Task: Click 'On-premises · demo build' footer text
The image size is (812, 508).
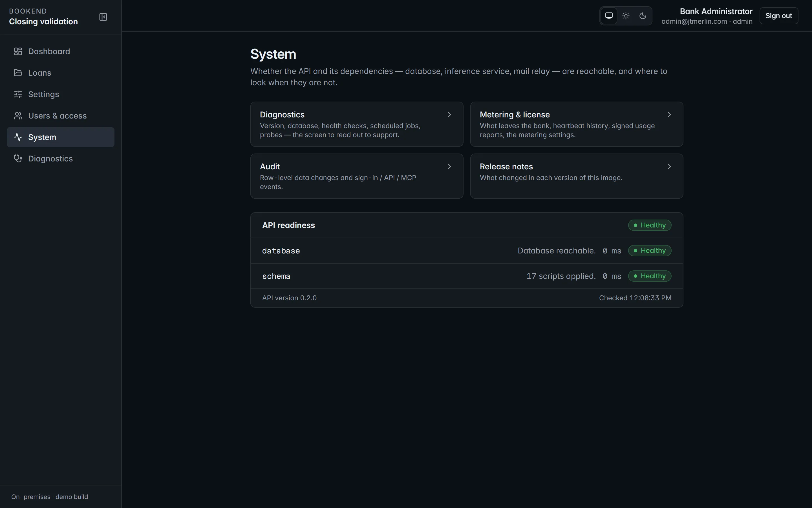Action: tap(50, 497)
